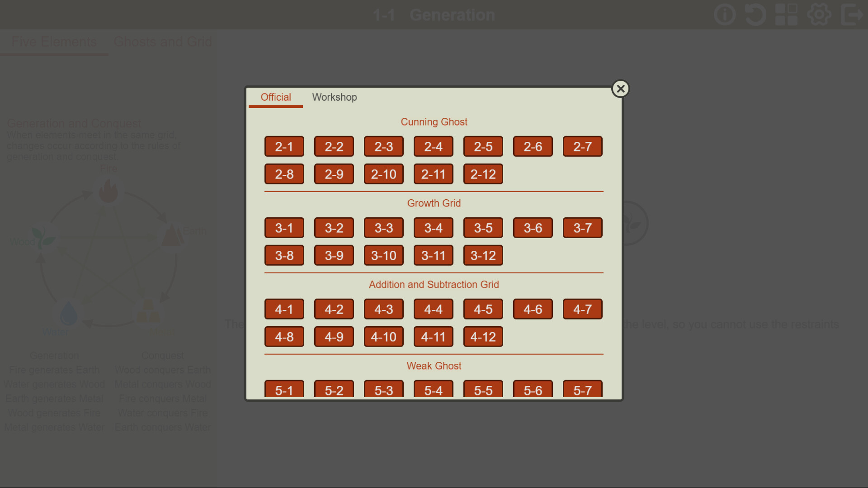
Task: Click the restart icon at top right
Action: [x=755, y=14]
